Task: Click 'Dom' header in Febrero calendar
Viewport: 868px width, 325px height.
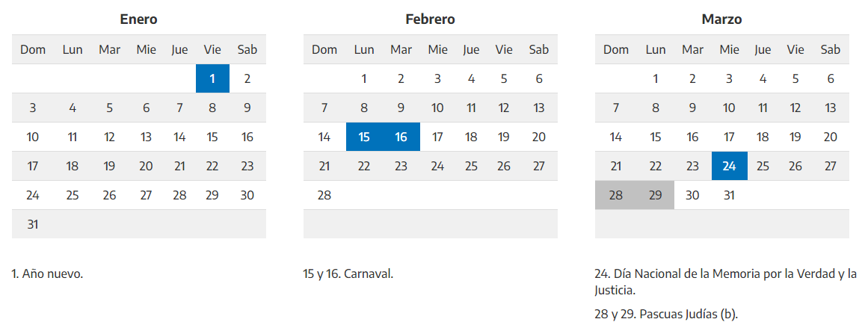Action: 324,49
